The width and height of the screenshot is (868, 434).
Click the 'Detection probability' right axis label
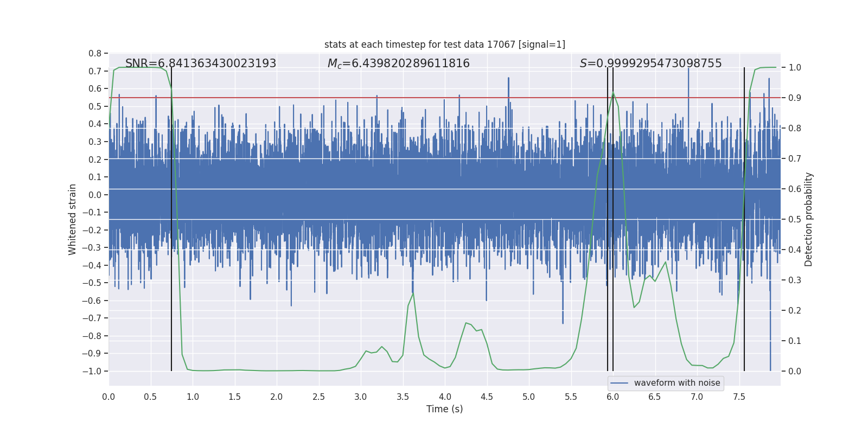click(x=809, y=220)
